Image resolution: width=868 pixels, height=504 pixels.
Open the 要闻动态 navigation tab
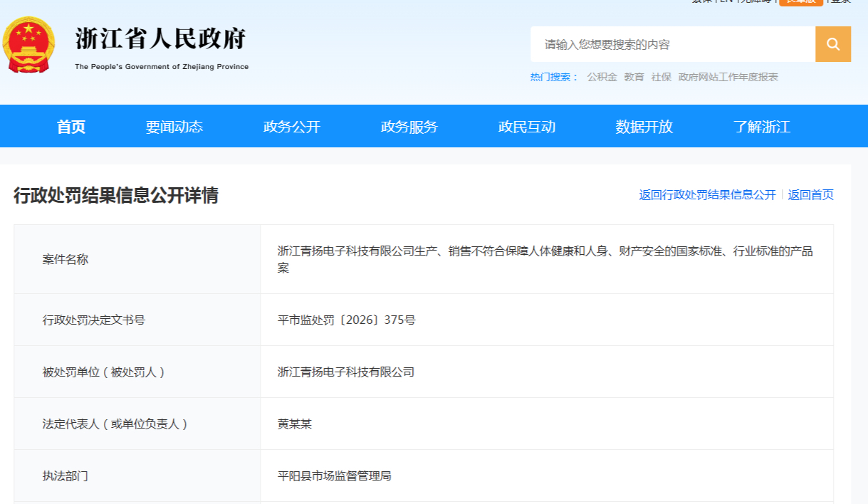(x=174, y=127)
